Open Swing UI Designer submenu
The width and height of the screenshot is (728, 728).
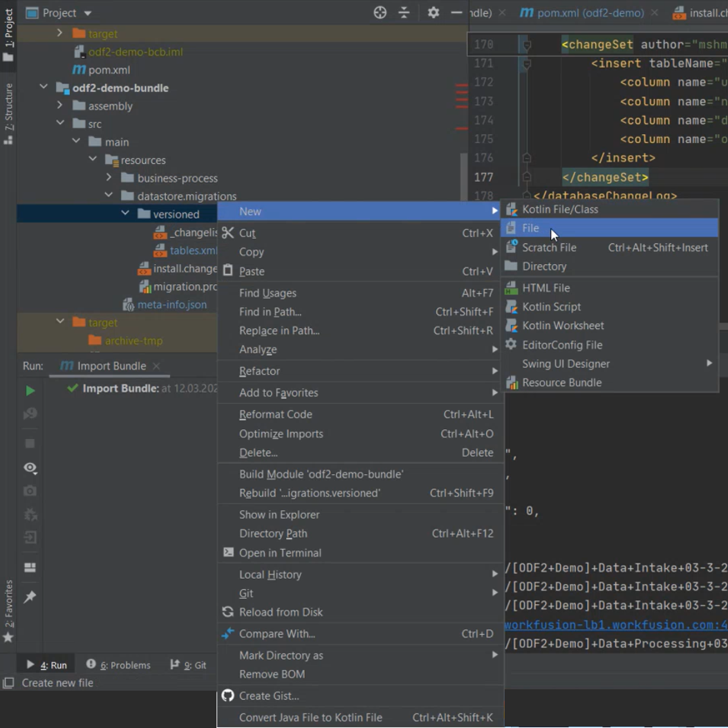[x=609, y=364]
